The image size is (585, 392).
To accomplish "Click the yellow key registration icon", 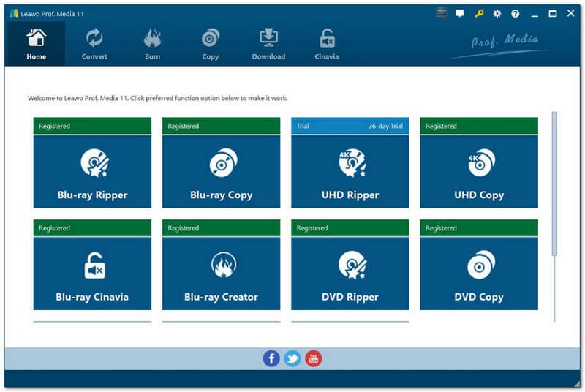I will pyautogui.click(x=479, y=13).
